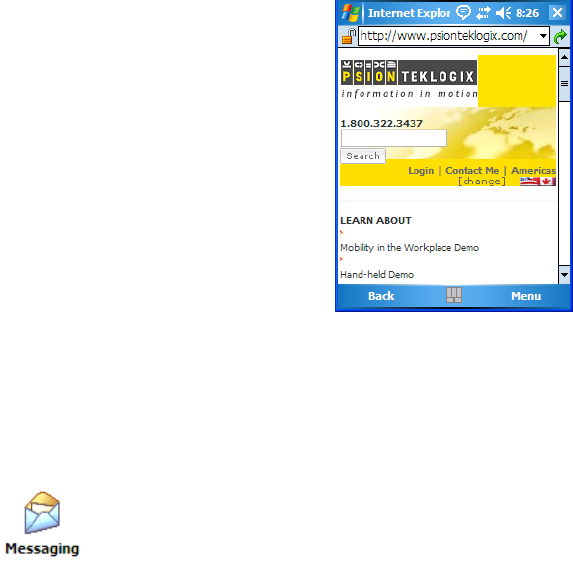Screen dimensions: 573x563
Task: Click the connectivity arrows status icon
Action: tap(483, 13)
